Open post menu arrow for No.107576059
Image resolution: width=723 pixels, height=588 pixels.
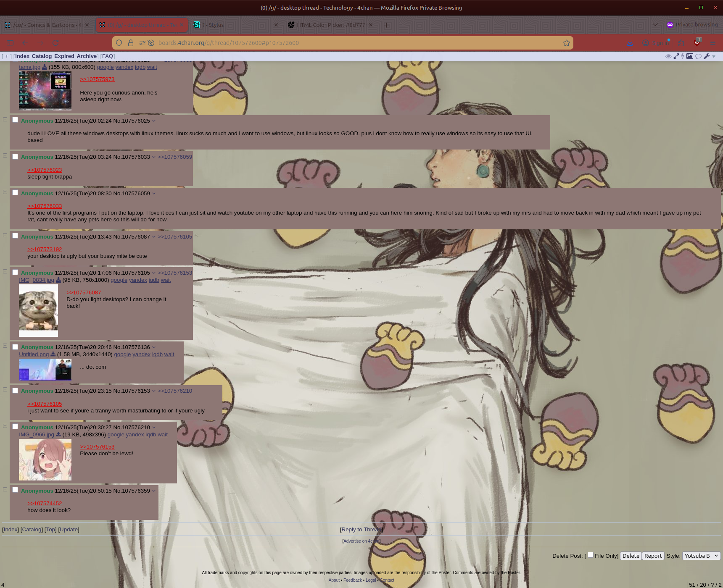click(154, 194)
